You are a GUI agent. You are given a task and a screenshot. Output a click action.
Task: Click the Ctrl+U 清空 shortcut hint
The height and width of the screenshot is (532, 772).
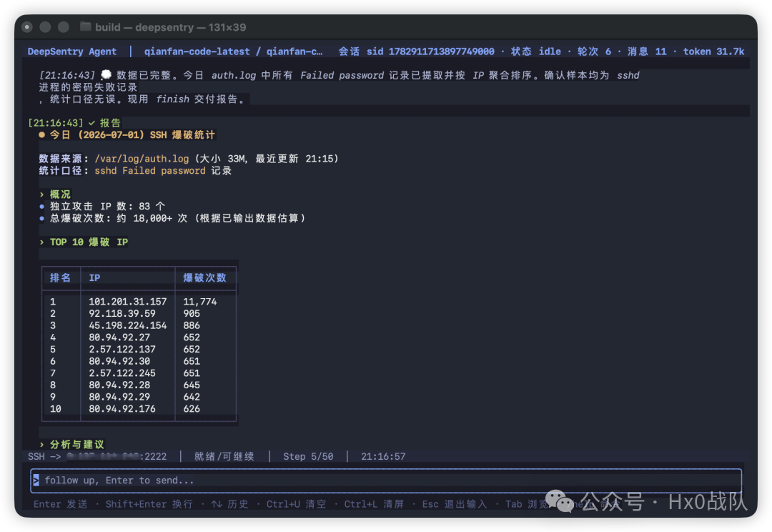[x=297, y=504]
